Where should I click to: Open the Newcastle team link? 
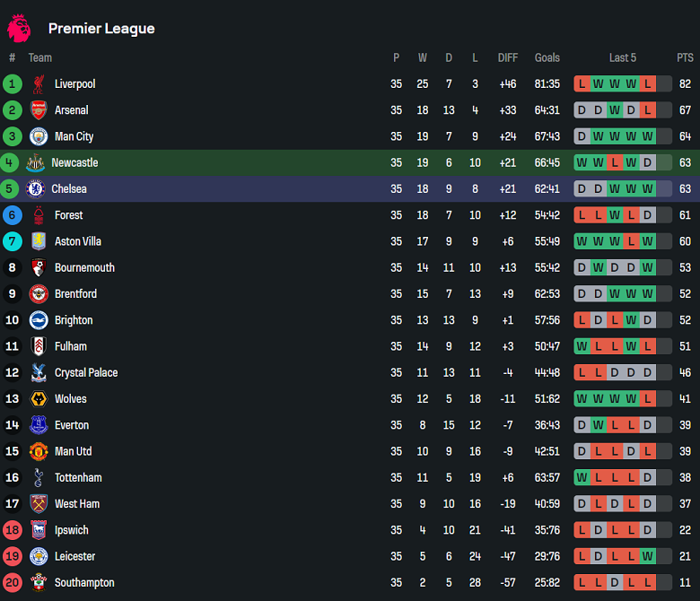(x=74, y=163)
